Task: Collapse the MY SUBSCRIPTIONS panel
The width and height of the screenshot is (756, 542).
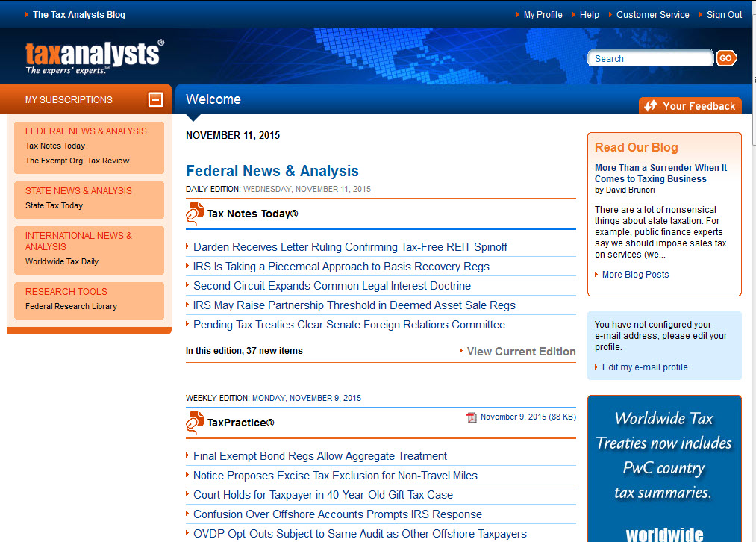Action: [x=155, y=99]
